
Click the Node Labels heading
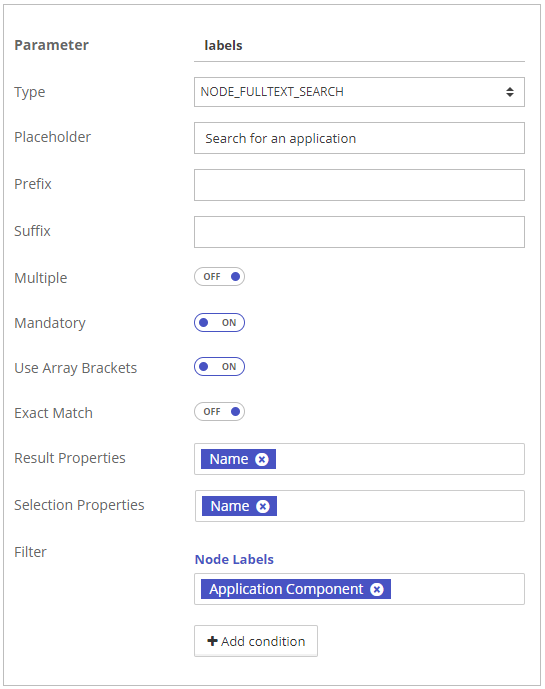click(234, 559)
